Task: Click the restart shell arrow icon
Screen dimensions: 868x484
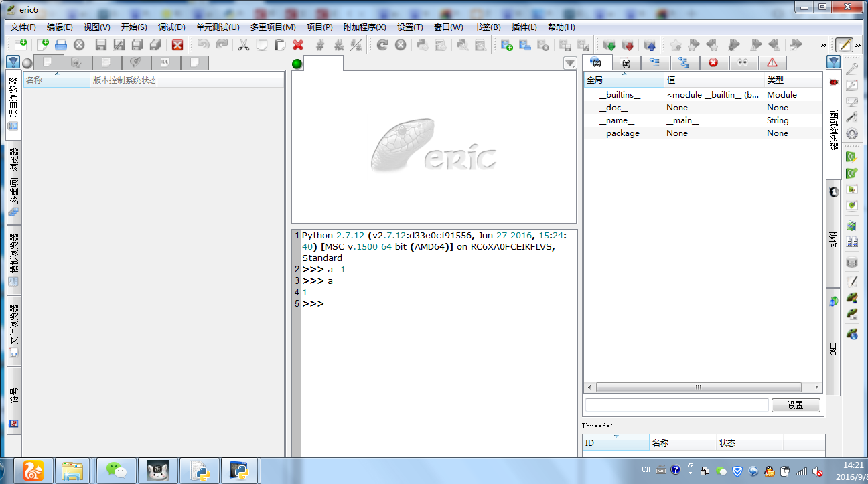Action: pyautogui.click(x=382, y=44)
